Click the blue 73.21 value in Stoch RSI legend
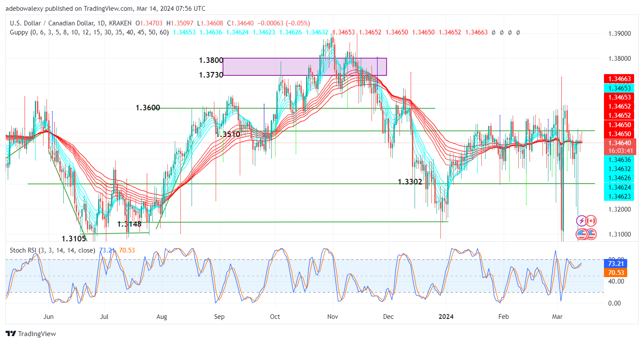Screen dimensions: 644x343 click(107, 250)
